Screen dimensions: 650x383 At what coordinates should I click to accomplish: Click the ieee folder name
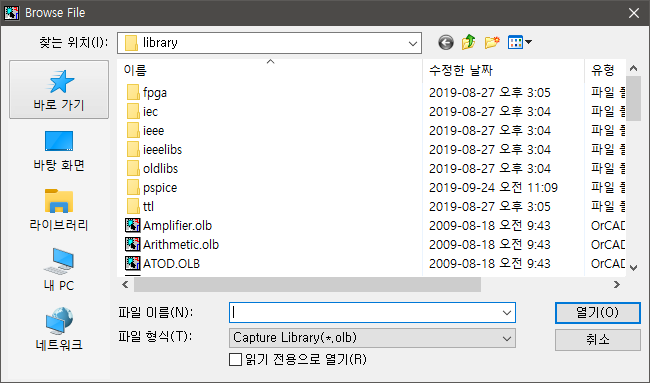pyautogui.click(x=153, y=131)
